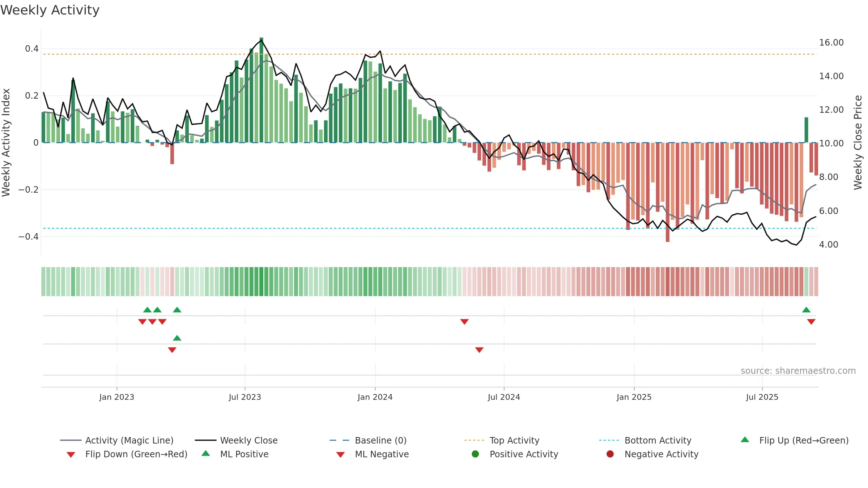Click the ML Positive legend label
This screenshot has height=488, width=868.
click(x=244, y=454)
